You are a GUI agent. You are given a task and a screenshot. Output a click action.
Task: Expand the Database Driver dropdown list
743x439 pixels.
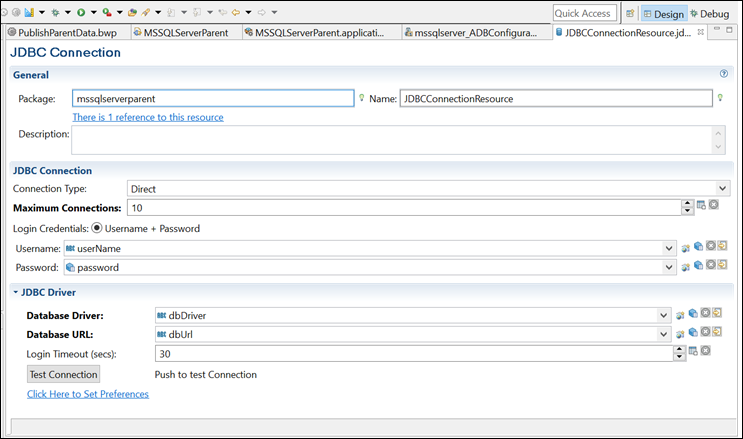(x=664, y=315)
